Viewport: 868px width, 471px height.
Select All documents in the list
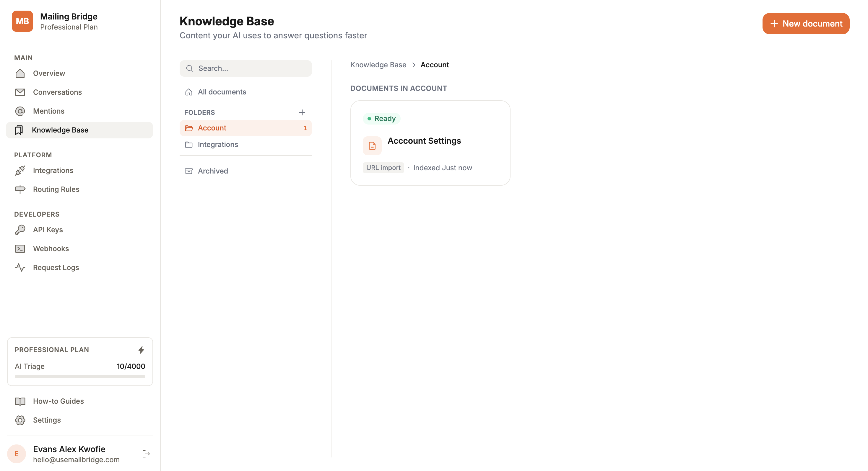coord(222,91)
